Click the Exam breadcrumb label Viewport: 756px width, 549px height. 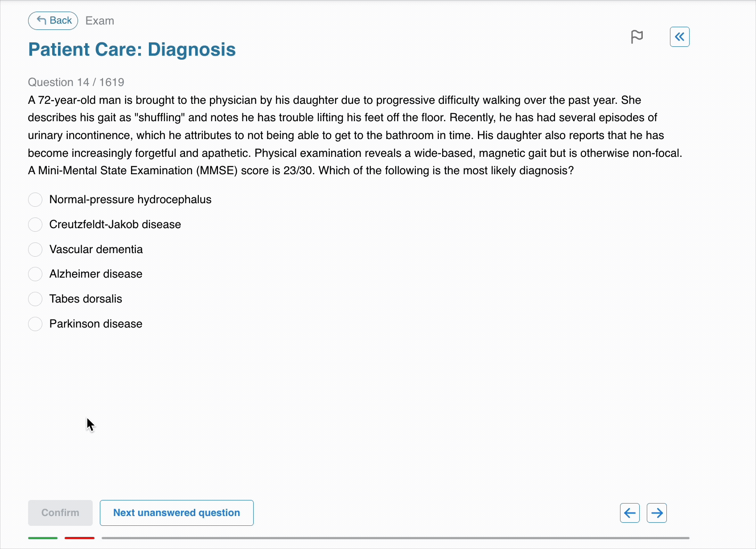[x=100, y=21]
